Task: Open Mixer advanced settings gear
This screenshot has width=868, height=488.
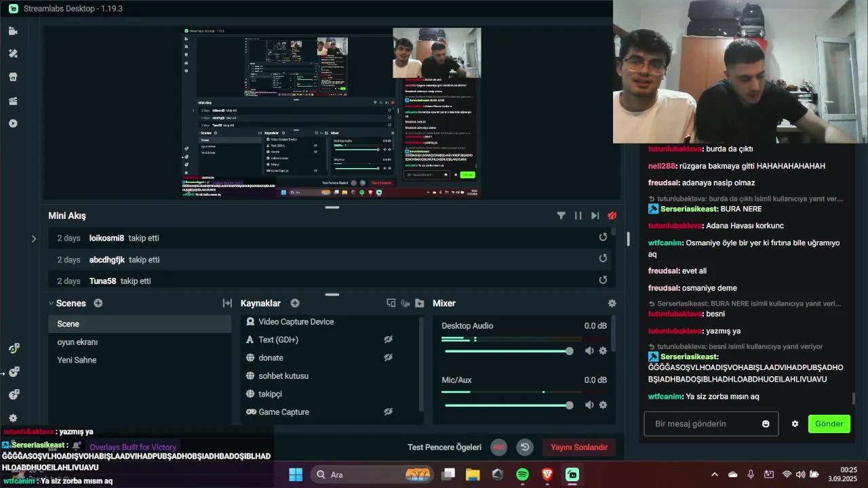Action: 612,304
